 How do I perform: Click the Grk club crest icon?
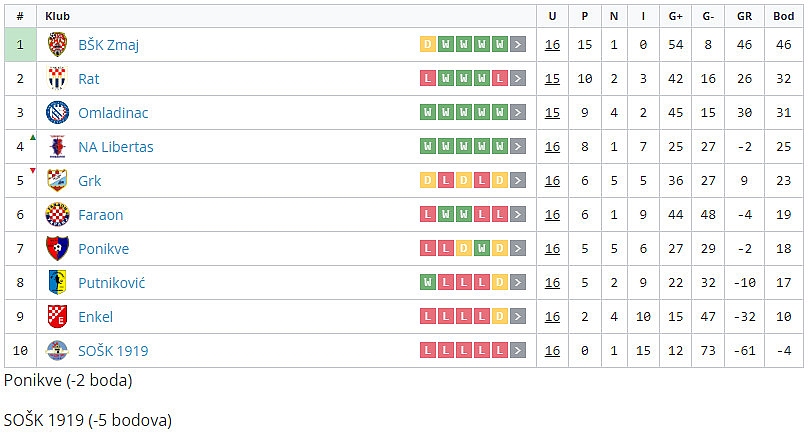coord(57,181)
